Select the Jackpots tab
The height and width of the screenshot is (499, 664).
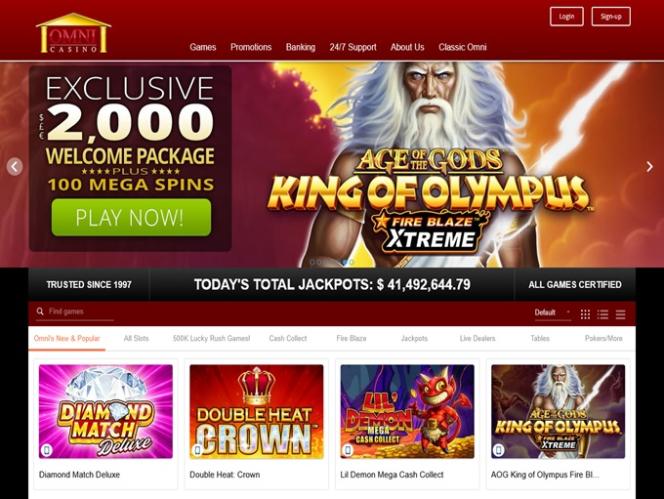tap(414, 338)
